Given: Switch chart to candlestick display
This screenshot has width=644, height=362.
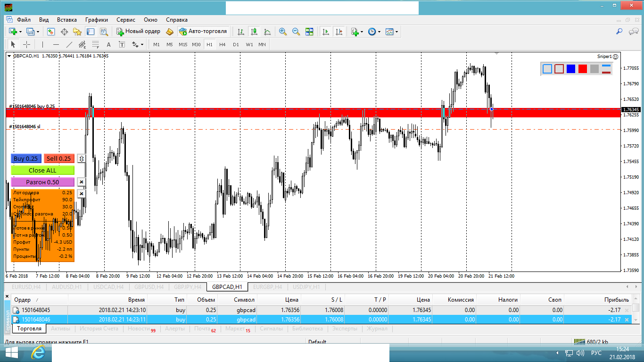Looking at the screenshot, I should click(254, 32).
